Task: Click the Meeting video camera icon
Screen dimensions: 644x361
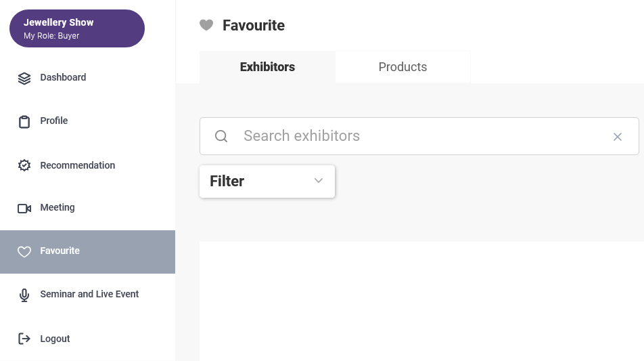Action: [x=24, y=209]
